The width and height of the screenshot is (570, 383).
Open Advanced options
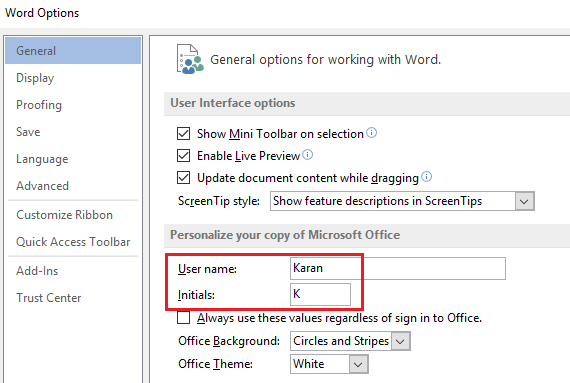[43, 186]
